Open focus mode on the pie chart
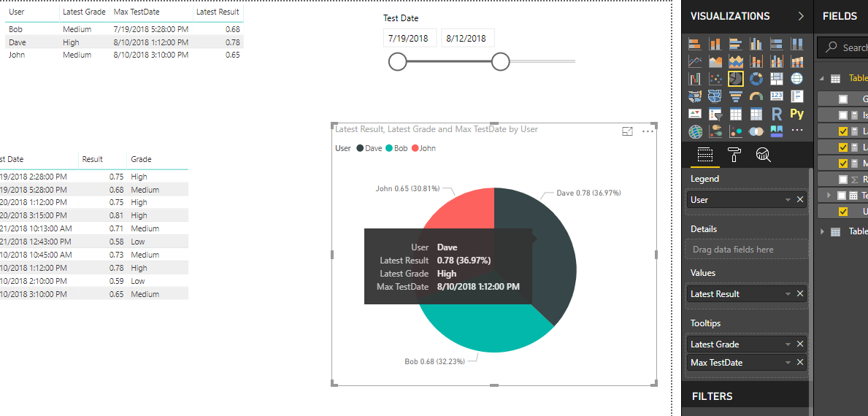Screen dimensions: 868x416 (627, 131)
